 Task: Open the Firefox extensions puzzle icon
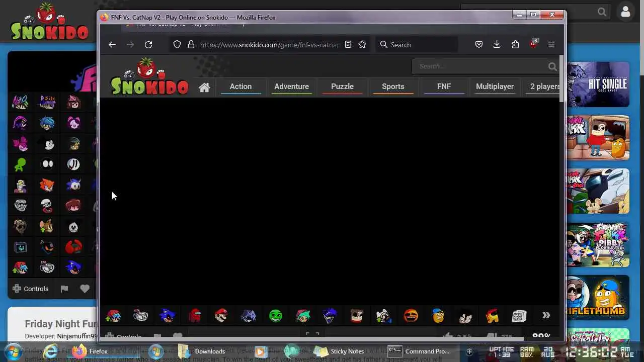tap(515, 45)
